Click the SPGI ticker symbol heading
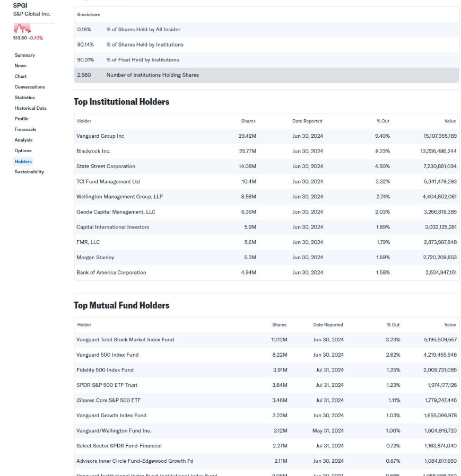The height and width of the screenshot is (476, 461). click(20, 6)
